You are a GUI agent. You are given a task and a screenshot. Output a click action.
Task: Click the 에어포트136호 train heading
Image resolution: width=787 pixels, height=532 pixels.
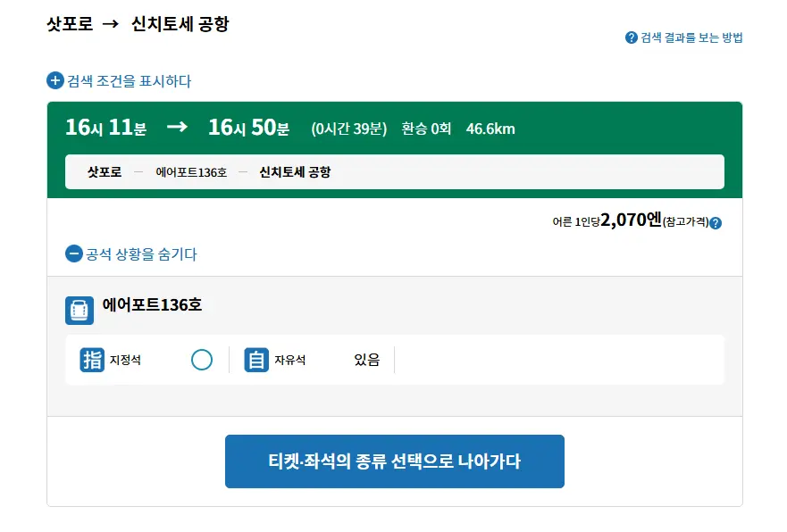click(152, 305)
